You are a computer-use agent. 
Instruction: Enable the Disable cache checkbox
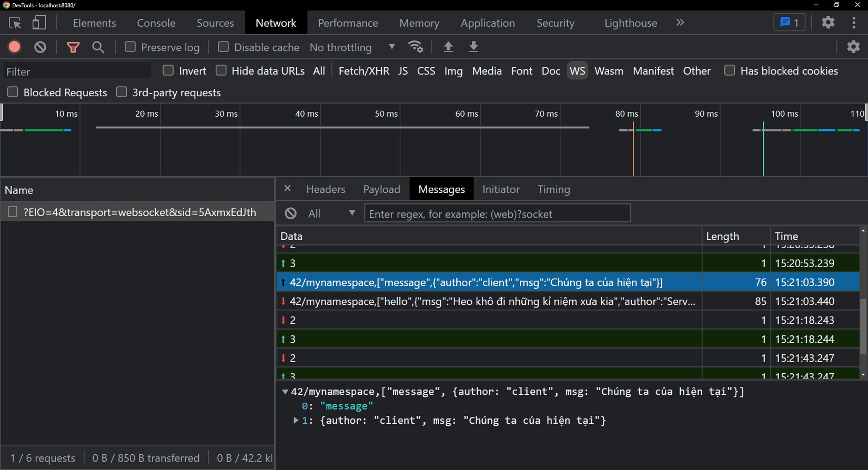point(223,47)
